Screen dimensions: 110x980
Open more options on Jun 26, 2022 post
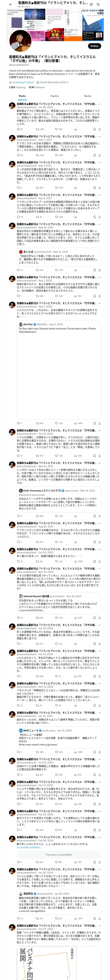click(x=99, y=104)
